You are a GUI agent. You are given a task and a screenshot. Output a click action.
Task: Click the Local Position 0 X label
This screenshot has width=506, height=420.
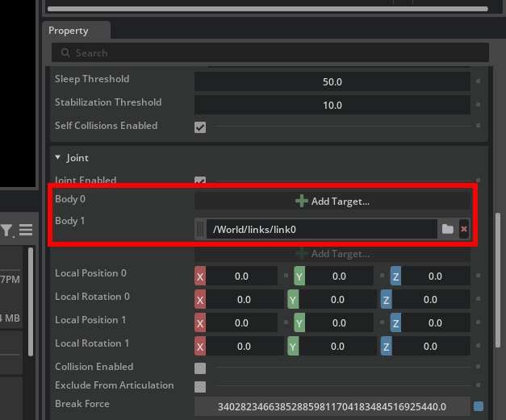click(201, 277)
